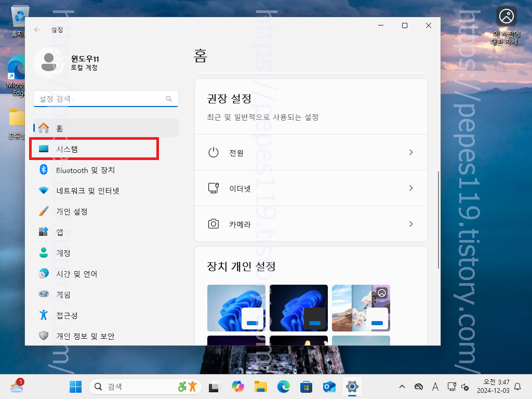Click the 계정 person icon

pos(44,253)
